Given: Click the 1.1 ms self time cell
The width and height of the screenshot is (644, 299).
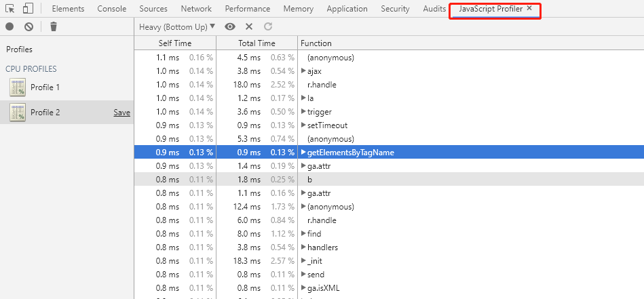Looking at the screenshot, I should 168,58.
